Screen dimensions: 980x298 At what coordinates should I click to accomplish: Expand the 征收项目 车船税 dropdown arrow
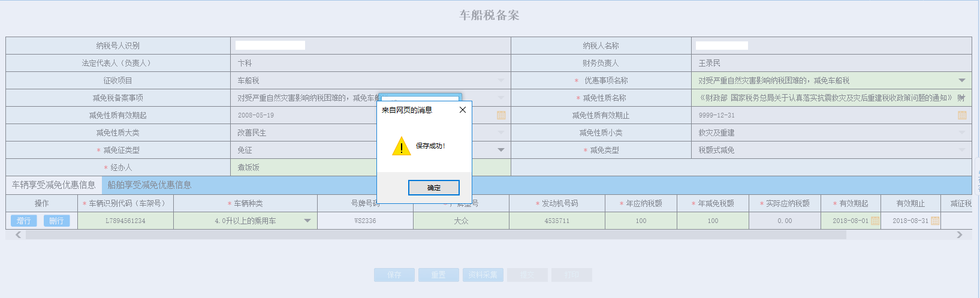[x=501, y=80]
